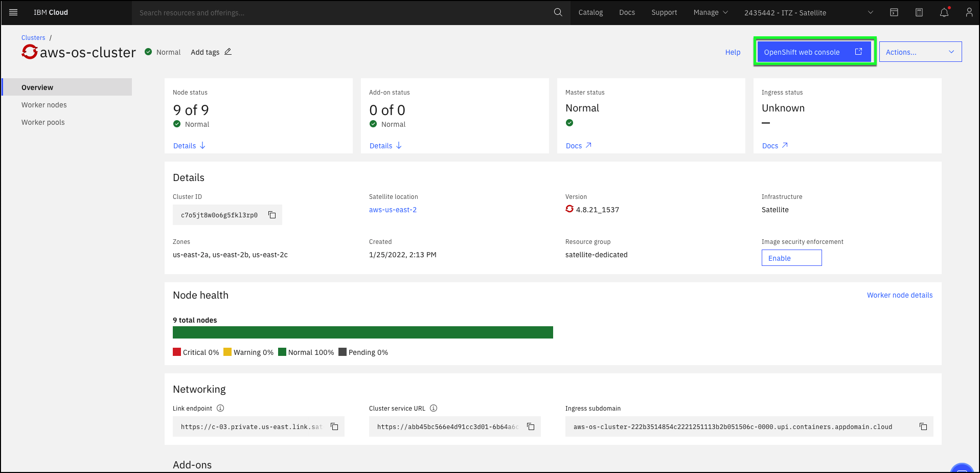Open the Master status Docs link
The width and height of the screenshot is (980, 473).
pos(574,146)
